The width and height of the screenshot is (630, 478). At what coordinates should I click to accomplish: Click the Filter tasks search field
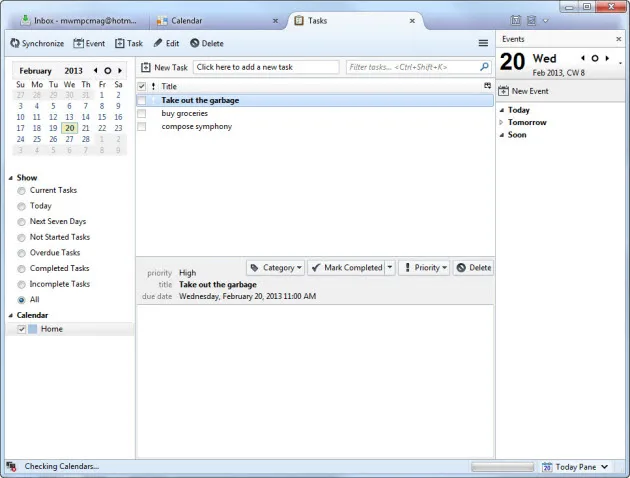(418, 67)
